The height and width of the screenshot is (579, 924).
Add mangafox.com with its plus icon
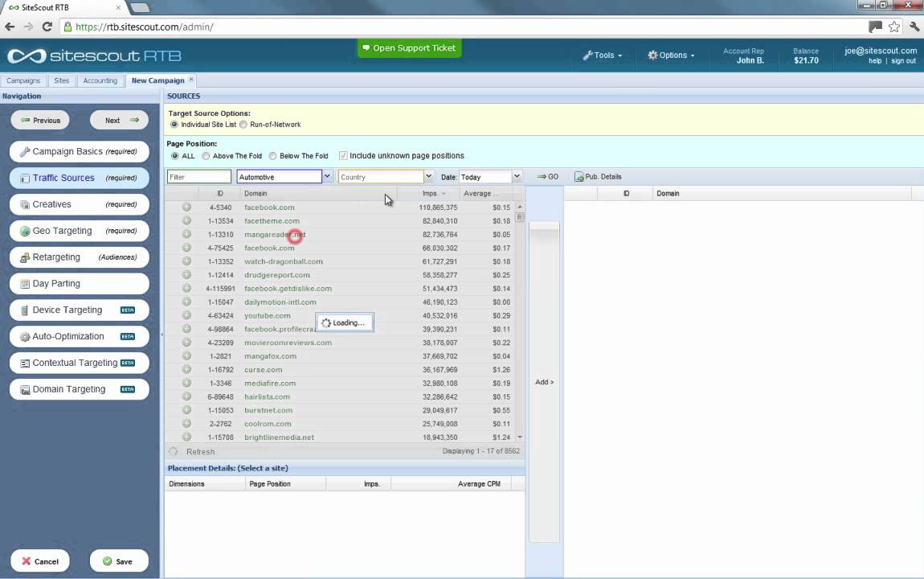click(x=186, y=356)
